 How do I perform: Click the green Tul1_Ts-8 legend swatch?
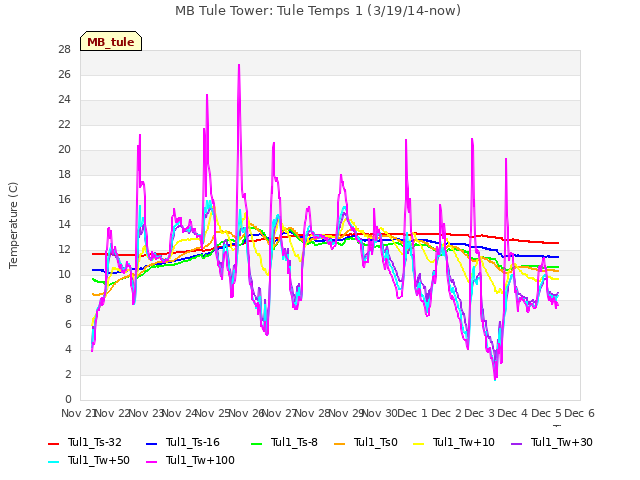pyautogui.click(x=256, y=444)
